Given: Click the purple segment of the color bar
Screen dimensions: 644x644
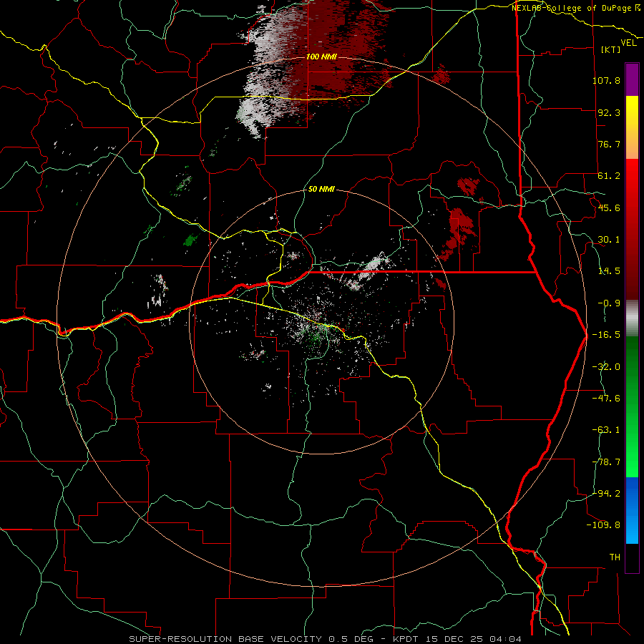Looking at the screenshot, I should click(632, 79).
